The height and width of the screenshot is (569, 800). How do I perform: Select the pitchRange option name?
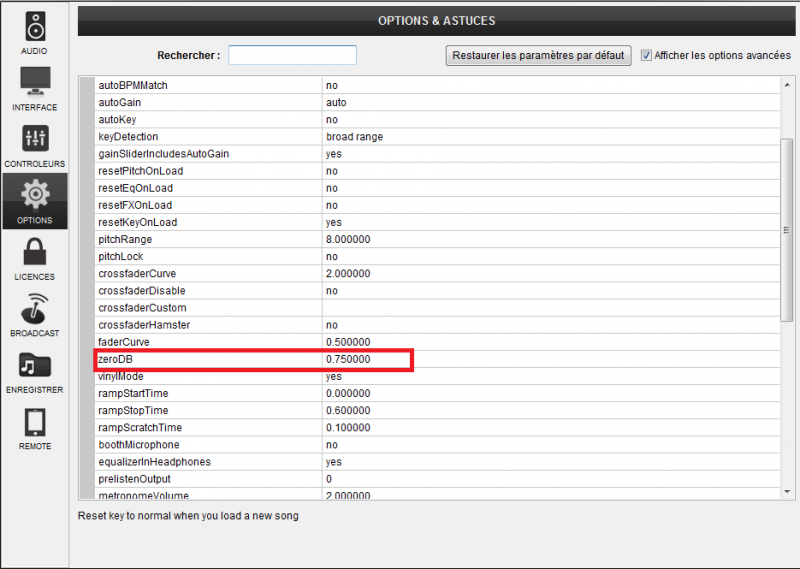(125, 239)
